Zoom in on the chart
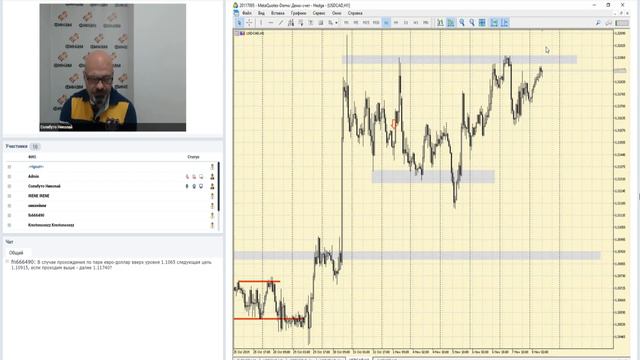Image resolution: width=640 pixels, height=360 pixels. [x=462, y=22]
